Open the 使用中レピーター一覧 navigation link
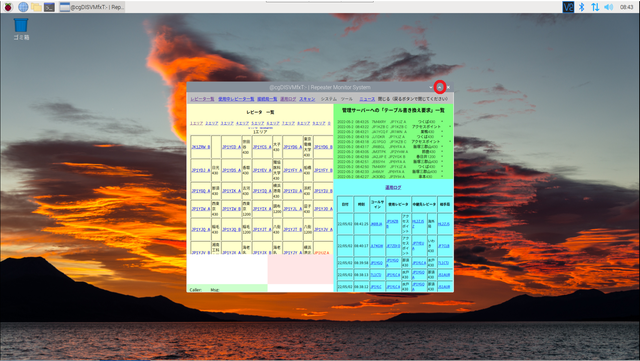 click(x=236, y=99)
